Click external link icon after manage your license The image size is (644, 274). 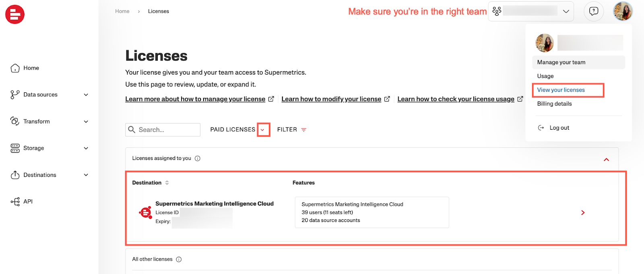click(271, 99)
